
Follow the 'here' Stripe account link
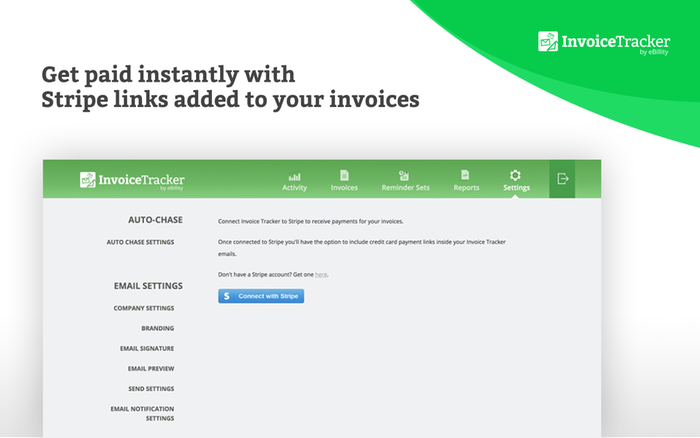pos(321,275)
